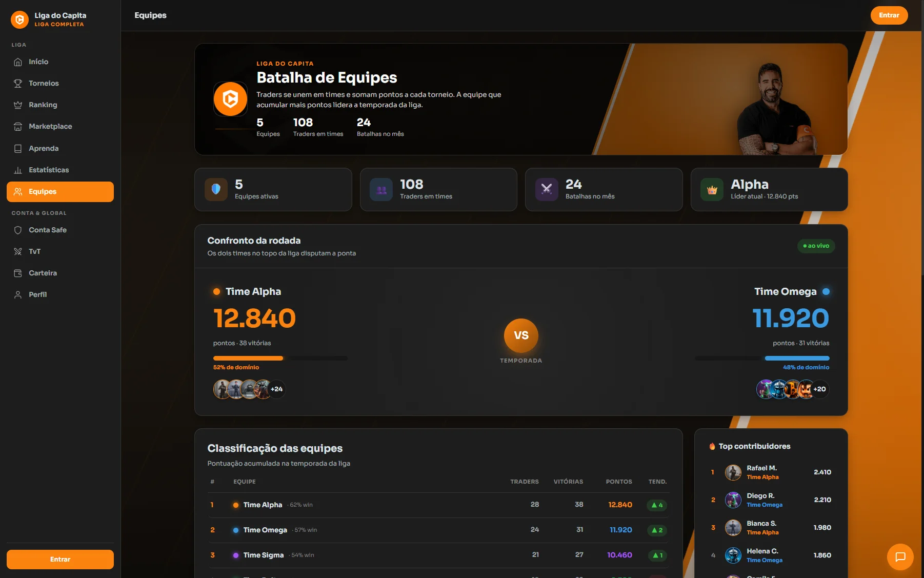924x578 pixels.
Task: Click the +24 members badge for Time Alpha
Action: (x=276, y=389)
